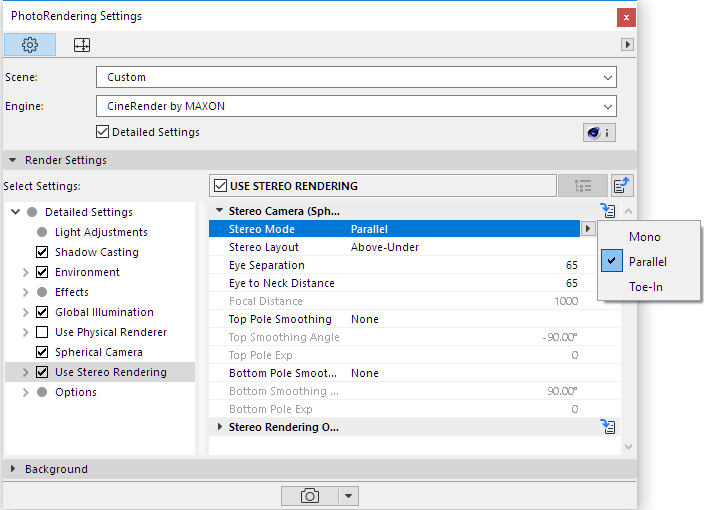Viewport: 704px width, 510px height.
Task: Expand the Background section
Action: pos(13,469)
